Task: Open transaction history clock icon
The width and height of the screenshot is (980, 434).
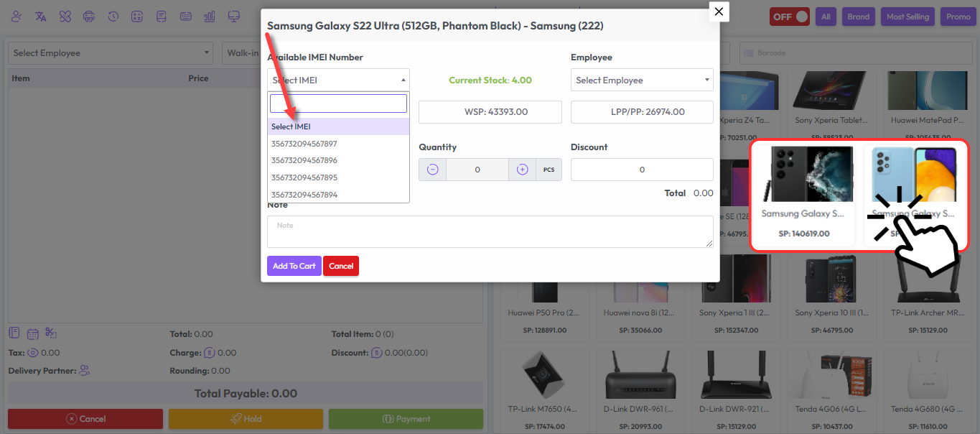Action: point(113,16)
